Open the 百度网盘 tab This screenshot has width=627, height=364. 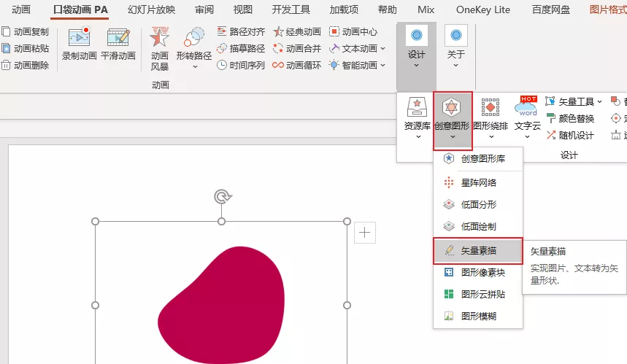(x=551, y=9)
